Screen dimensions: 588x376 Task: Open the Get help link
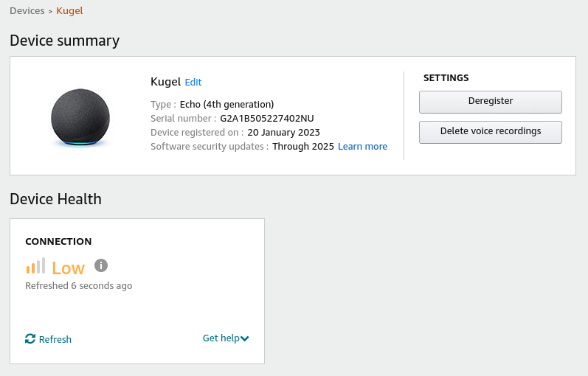pos(221,338)
